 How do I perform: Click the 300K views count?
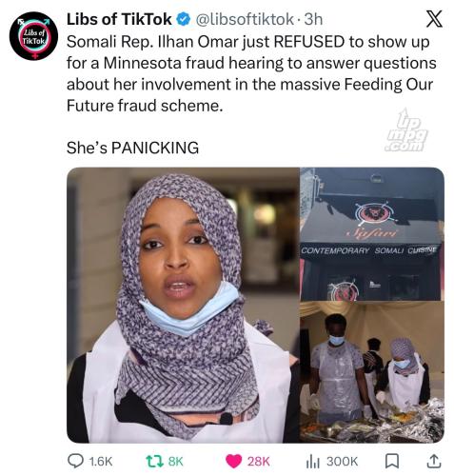click(342, 462)
